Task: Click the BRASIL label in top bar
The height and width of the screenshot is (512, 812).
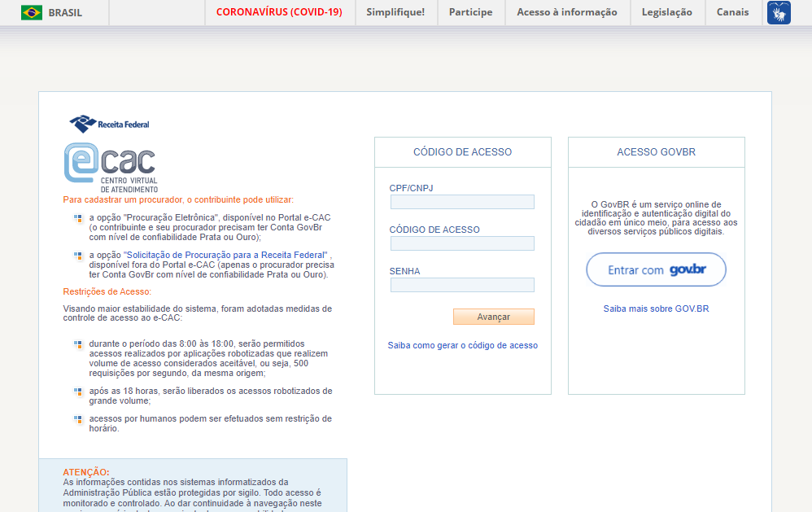Action: pyautogui.click(x=65, y=12)
